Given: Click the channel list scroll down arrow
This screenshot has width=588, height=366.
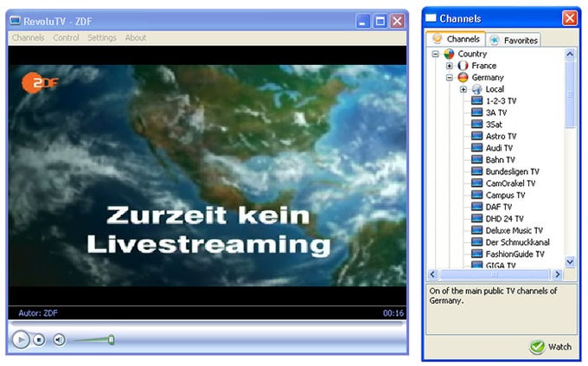Looking at the screenshot, I should pyautogui.click(x=570, y=261).
